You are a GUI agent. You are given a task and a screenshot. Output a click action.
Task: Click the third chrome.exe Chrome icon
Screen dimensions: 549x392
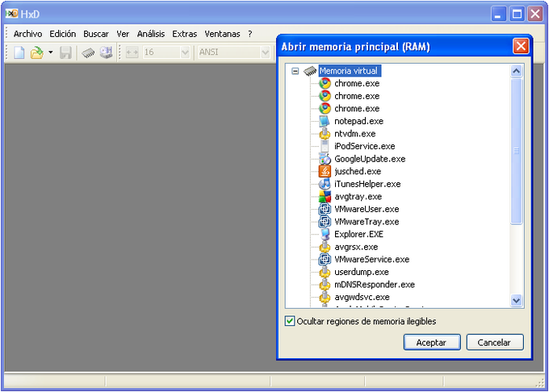pyautogui.click(x=325, y=108)
